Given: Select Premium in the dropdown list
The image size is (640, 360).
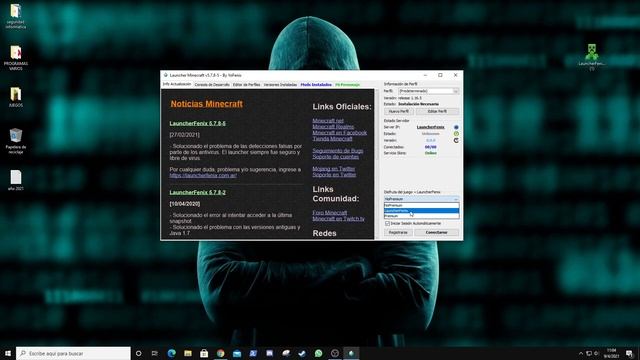Looking at the screenshot, I should coord(421,216).
